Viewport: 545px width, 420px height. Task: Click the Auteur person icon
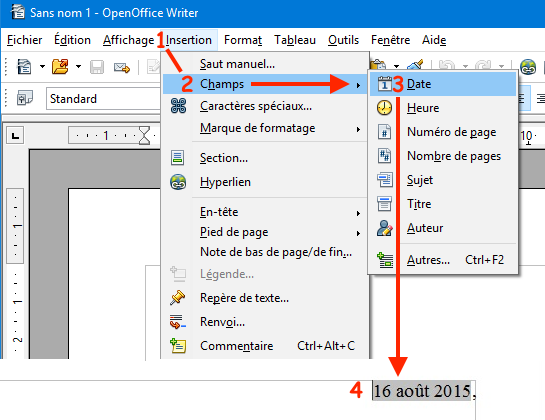click(x=384, y=228)
